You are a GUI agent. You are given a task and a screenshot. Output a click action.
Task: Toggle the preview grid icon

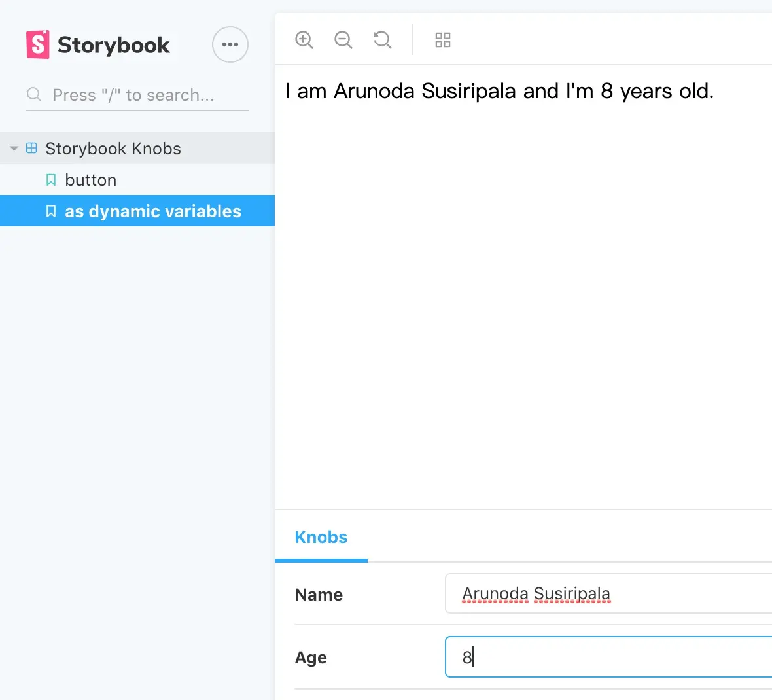(x=443, y=40)
